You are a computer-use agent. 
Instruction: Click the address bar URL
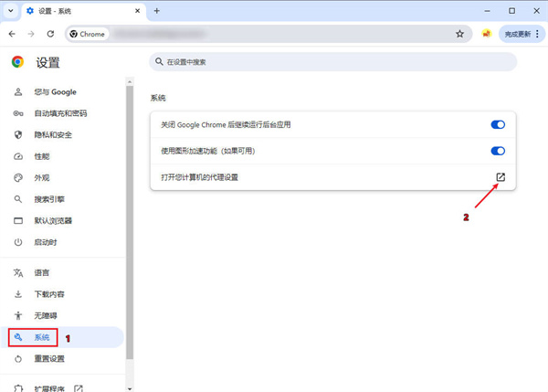[159, 34]
